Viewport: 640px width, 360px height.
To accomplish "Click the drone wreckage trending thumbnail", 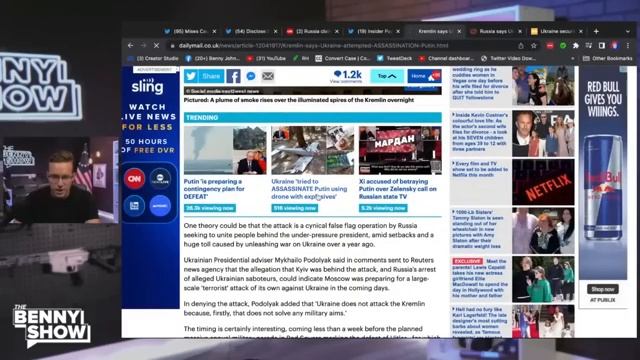I will (313, 150).
